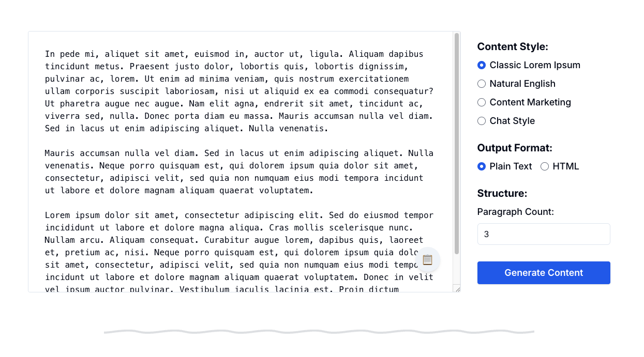The width and height of the screenshot is (644, 357).
Task: Switch output format to HTML
Action: click(544, 166)
